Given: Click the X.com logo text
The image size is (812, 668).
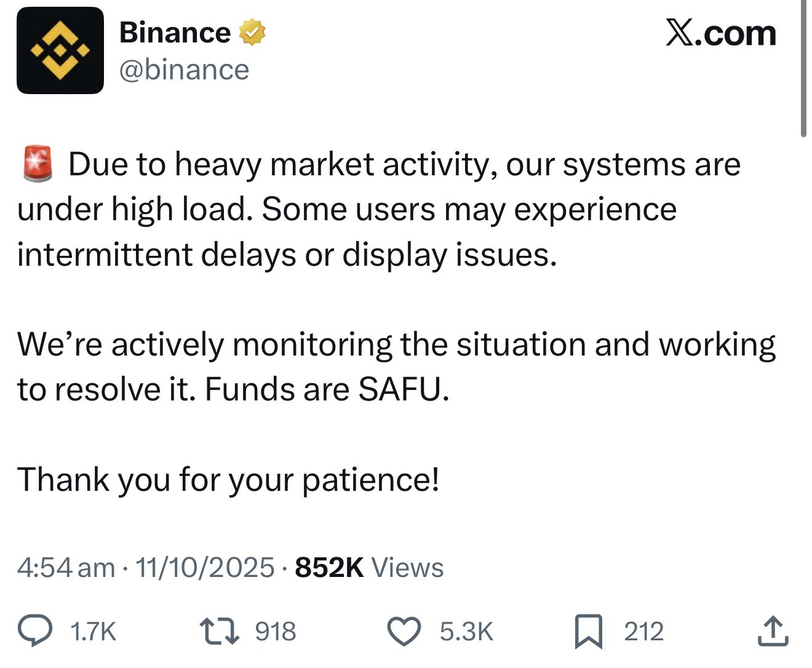Looking at the screenshot, I should coord(720,33).
